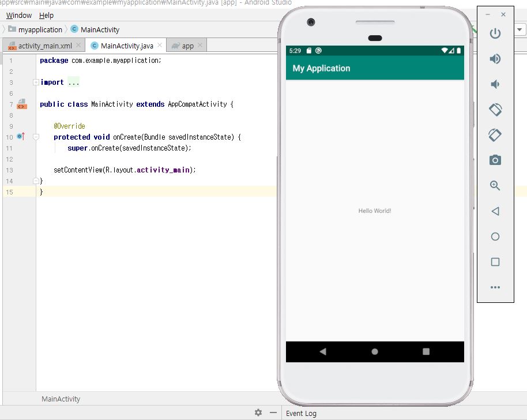Expand the collapsed import statements
Screen dimensions: 527x420
pos(36,82)
